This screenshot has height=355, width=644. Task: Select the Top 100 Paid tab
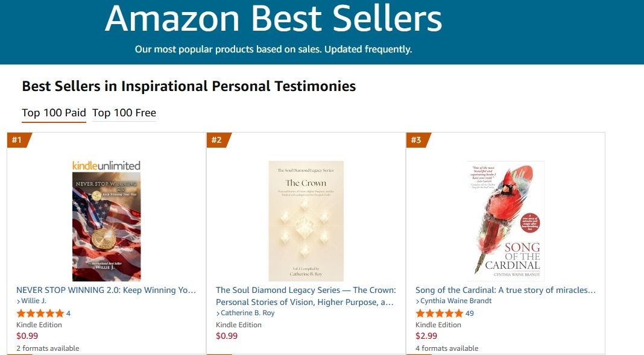[x=54, y=113]
